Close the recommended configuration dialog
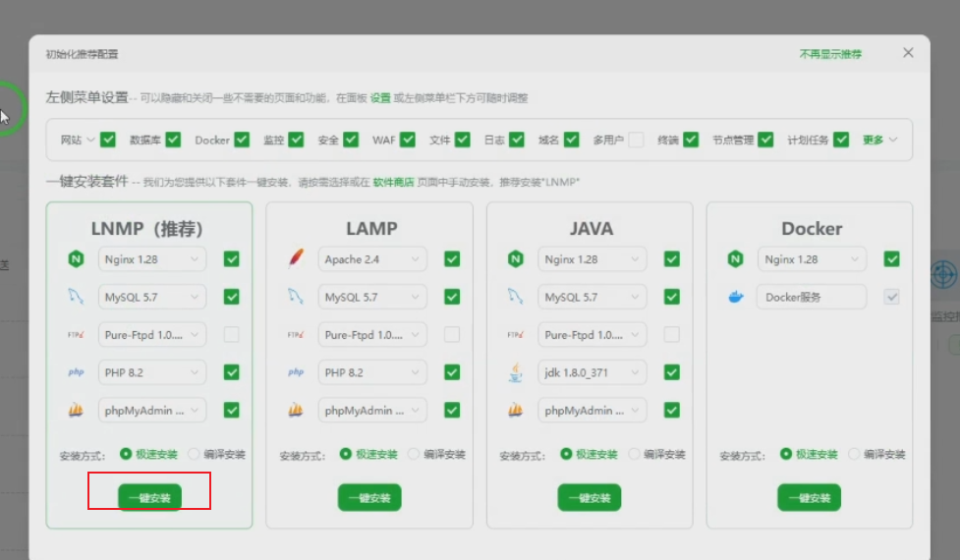 (908, 53)
